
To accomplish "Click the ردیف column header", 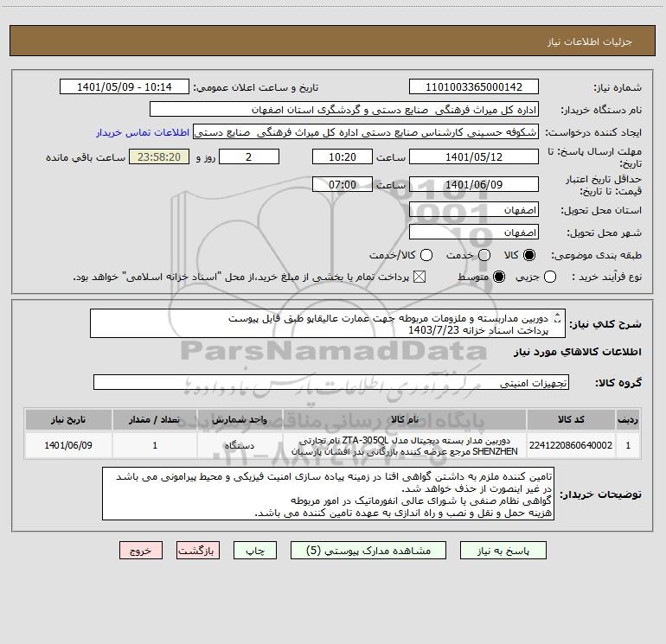I will pos(628,419).
